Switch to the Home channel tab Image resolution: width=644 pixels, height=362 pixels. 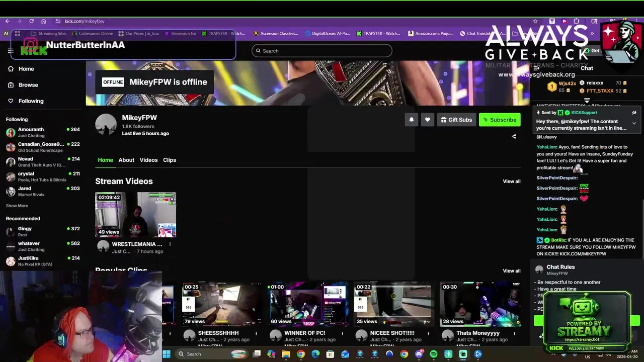pos(105,160)
